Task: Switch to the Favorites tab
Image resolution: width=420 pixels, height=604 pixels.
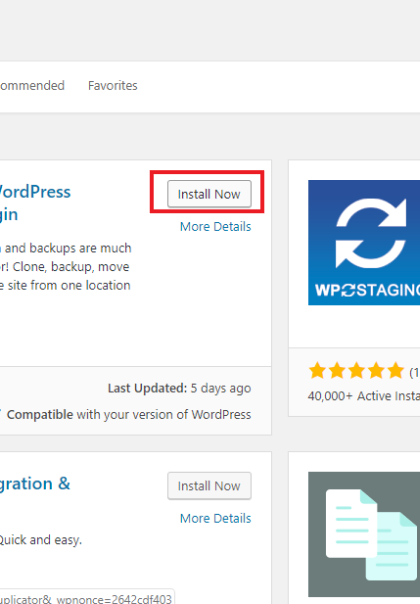Action: pyautogui.click(x=113, y=86)
